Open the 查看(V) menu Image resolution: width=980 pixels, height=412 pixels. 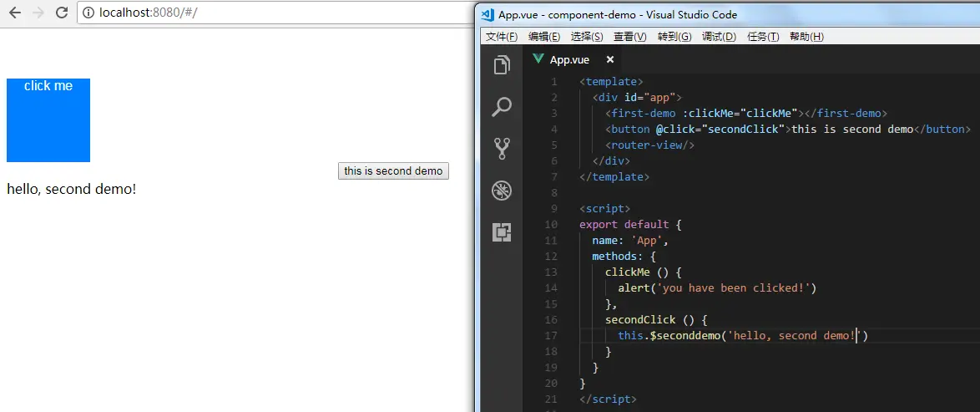click(630, 37)
